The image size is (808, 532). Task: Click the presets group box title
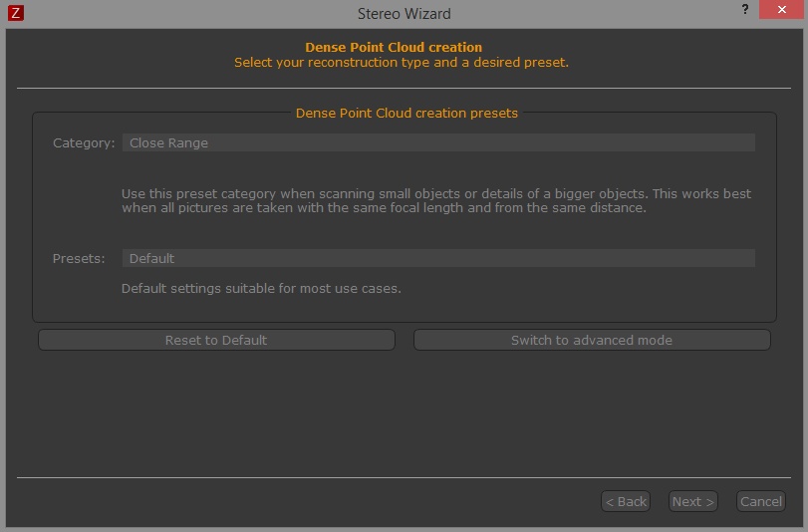coord(406,113)
